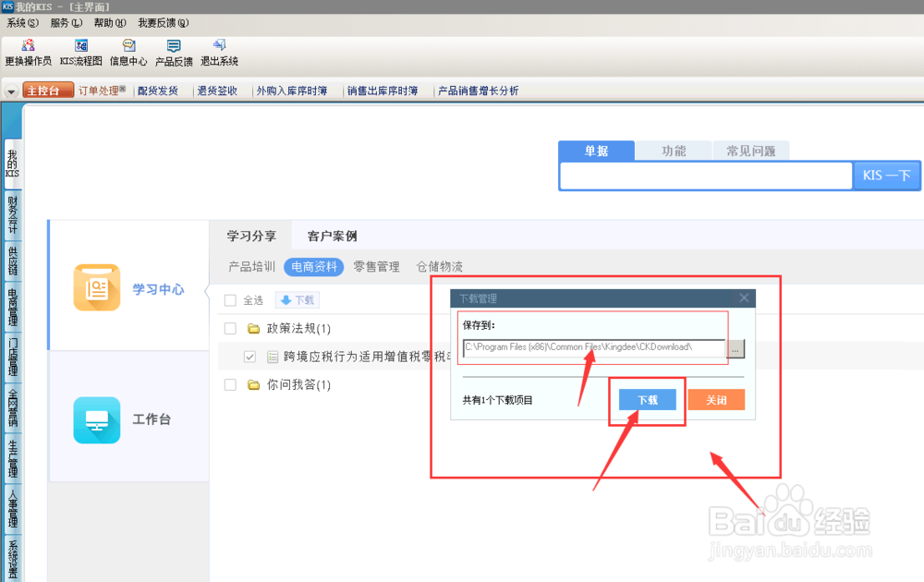Check the 政策法规(1) checkbox
Screen dimensions: 924x582
click(x=230, y=328)
